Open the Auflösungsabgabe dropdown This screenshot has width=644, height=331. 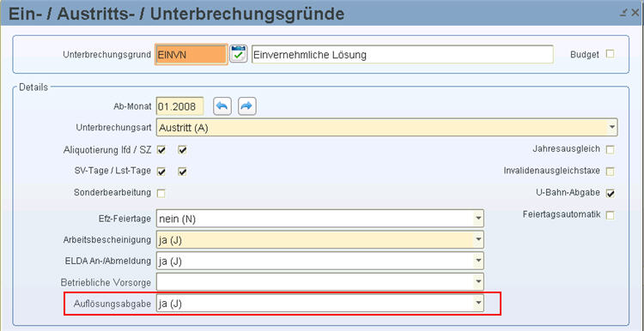pyautogui.click(x=478, y=303)
